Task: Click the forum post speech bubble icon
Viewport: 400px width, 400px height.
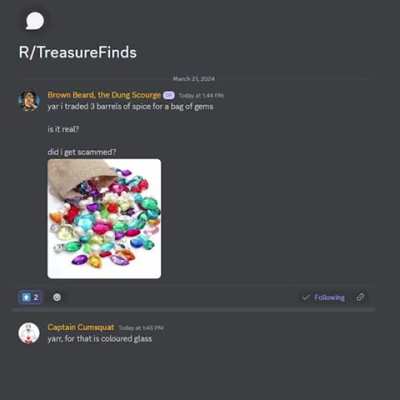Action: (35, 21)
